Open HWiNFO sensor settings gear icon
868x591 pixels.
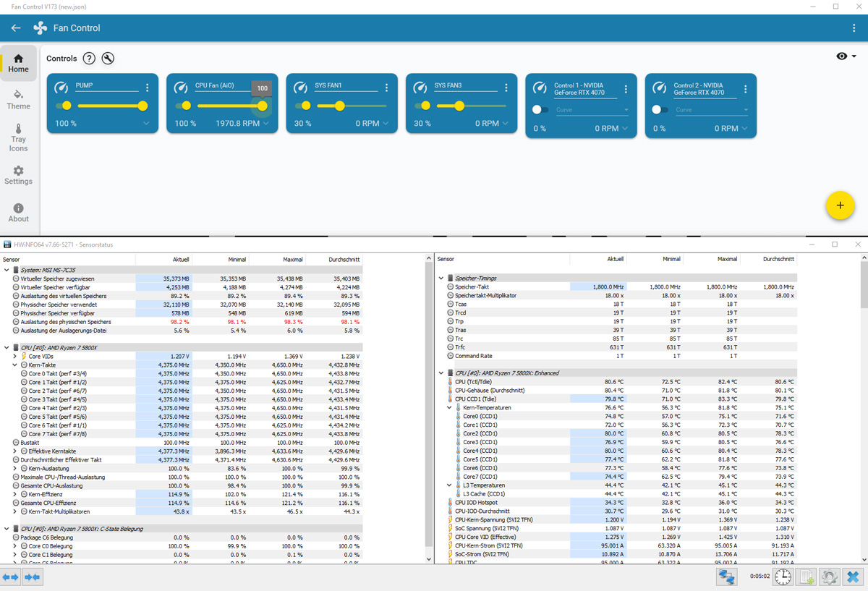[830, 577]
